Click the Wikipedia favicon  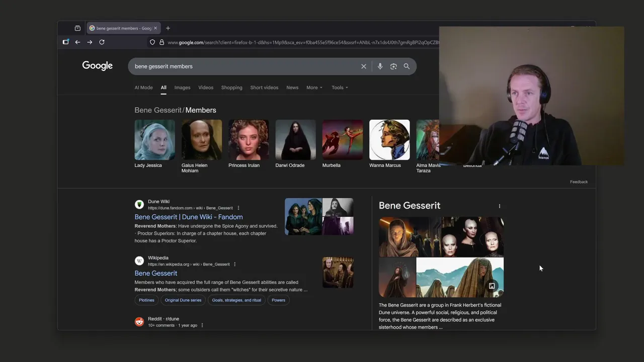coord(139,261)
